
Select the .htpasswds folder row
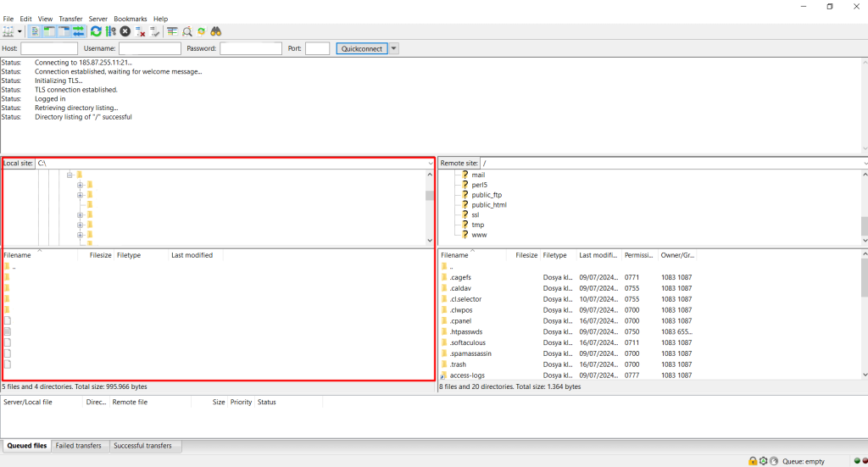pyautogui.click(x=567, y=332)
